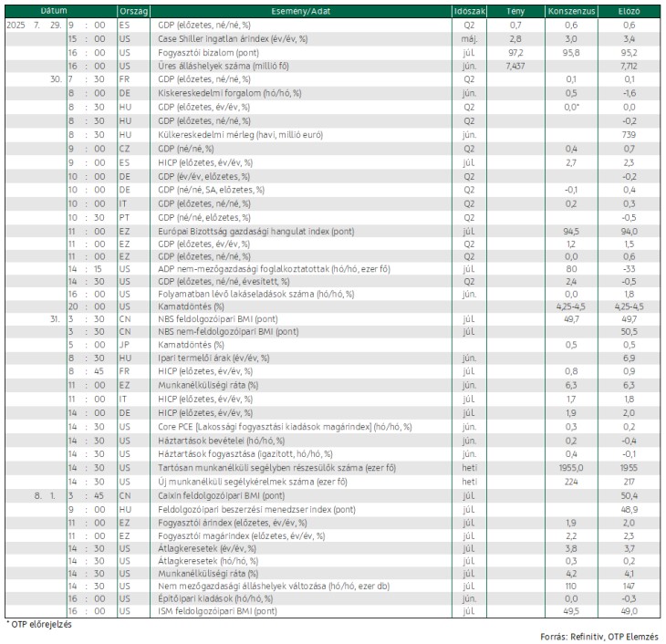The image size is (666, 644).
Task: Click the US Kamatdöntés (%) entry
Action: coord(191,306)
